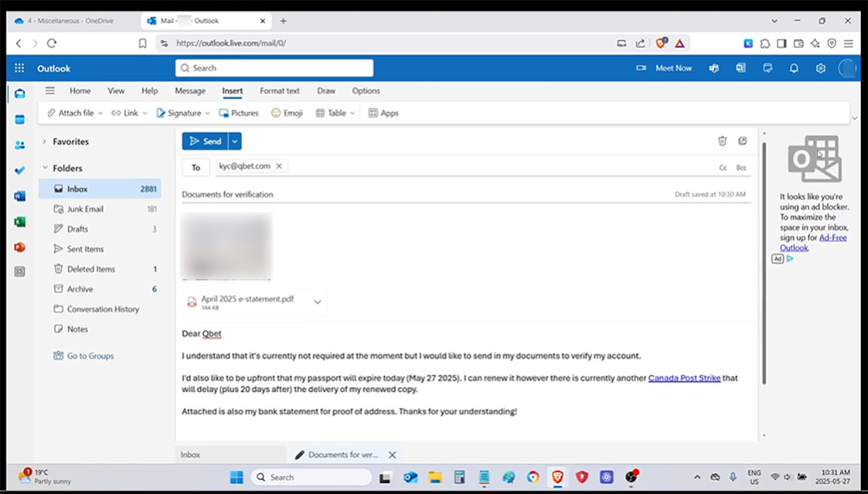
Task: Open More apps at bottom of left rail
Action: (20, 272)
